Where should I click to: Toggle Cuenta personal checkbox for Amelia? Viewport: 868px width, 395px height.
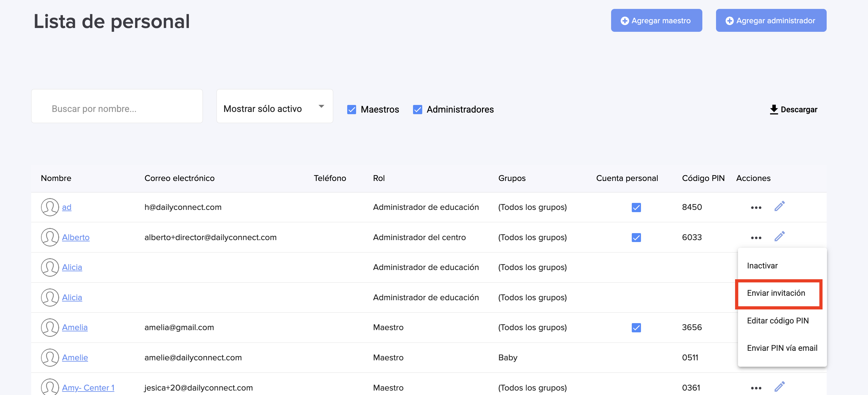pos(636,328)
